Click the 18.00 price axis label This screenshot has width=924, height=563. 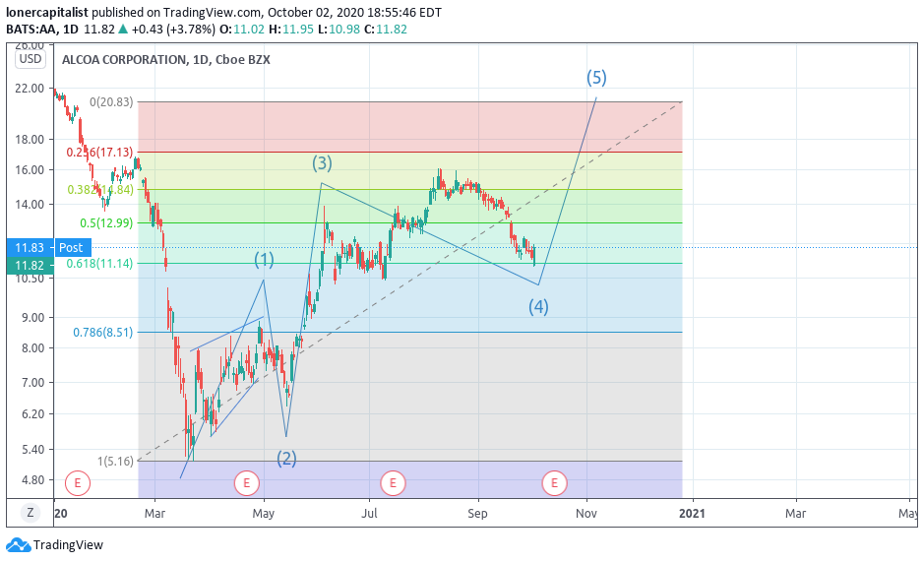pyautogui.click(x=30, y=140)
